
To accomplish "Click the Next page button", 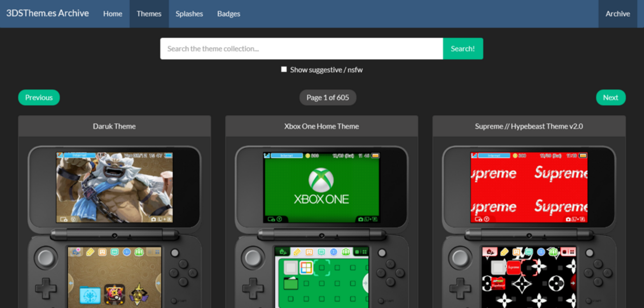I will click(x=610, y=98).
